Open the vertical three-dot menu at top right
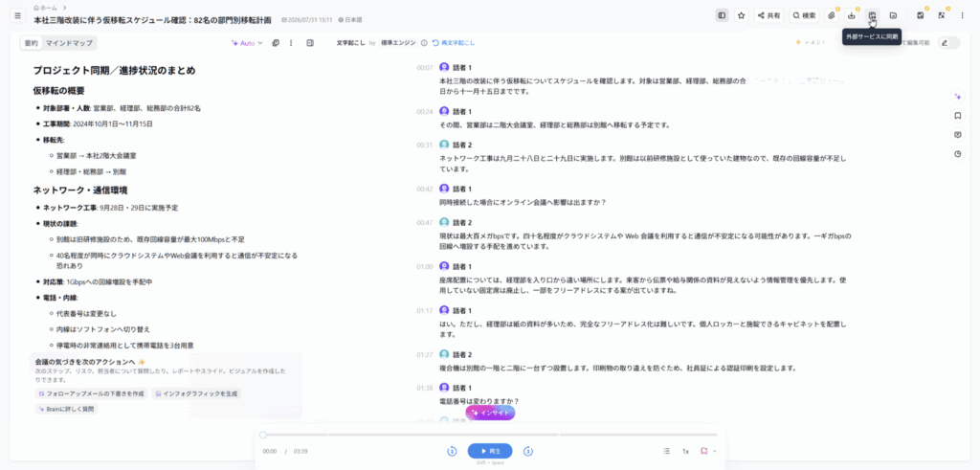Image resolution: width=980 pixels, height=470 pixels. point(962,15)
